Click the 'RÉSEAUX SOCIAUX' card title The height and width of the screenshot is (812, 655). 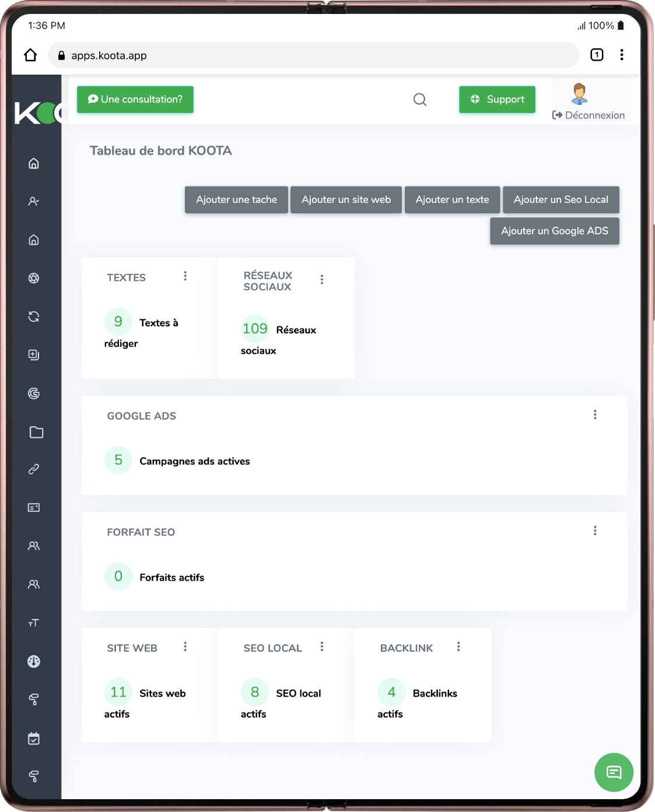268,281
